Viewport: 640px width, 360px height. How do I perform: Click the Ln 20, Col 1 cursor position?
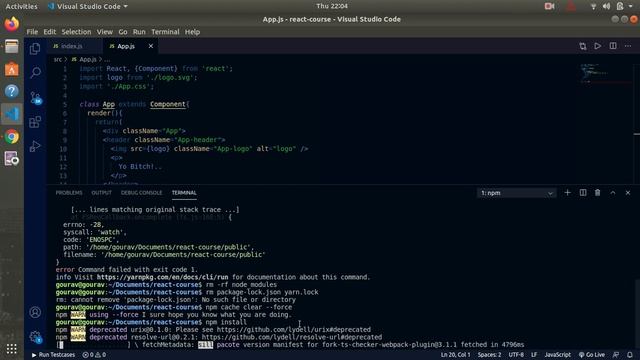point(456,355)
